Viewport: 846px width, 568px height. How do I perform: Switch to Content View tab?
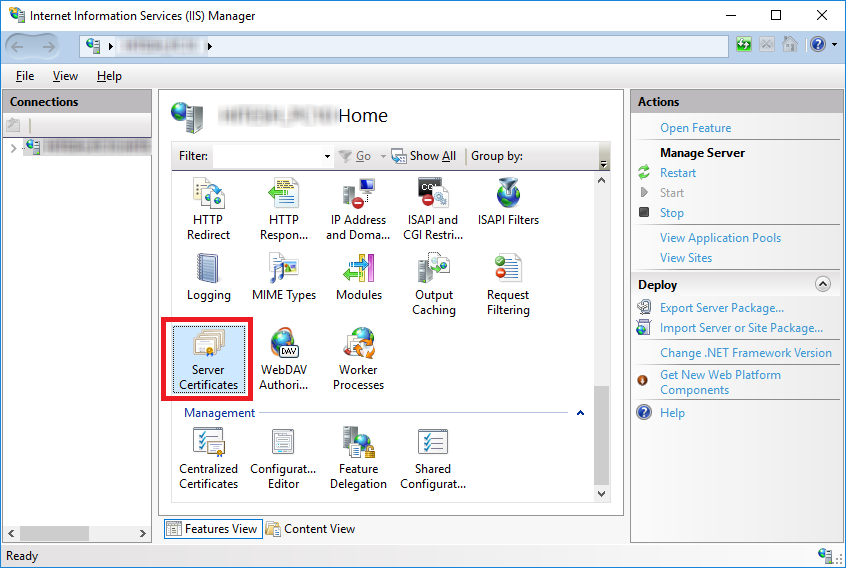point(311,529)
